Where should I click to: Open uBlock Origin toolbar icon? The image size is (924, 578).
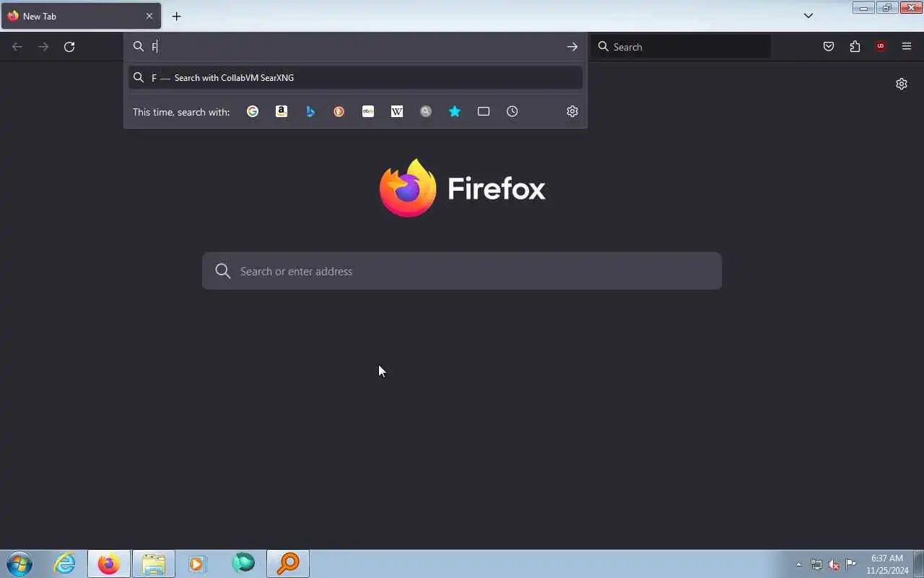[881, 47]
